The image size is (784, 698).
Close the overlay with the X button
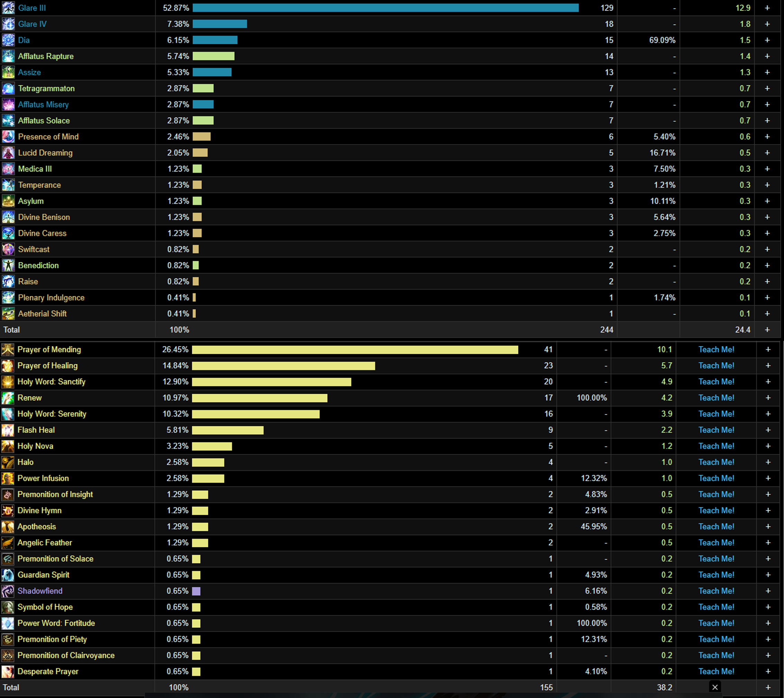pyautogui.click(x=715, y=687)
